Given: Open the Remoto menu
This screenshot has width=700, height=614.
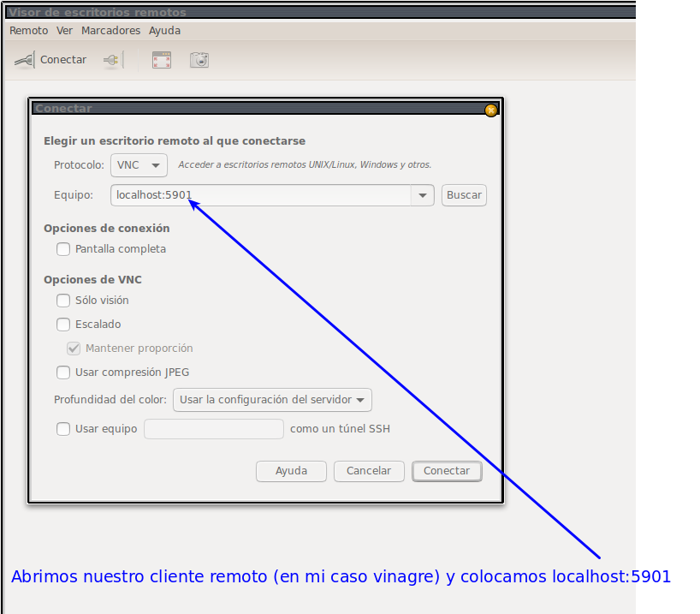Looking at the screenshot, I should click(x=28, y=30).
